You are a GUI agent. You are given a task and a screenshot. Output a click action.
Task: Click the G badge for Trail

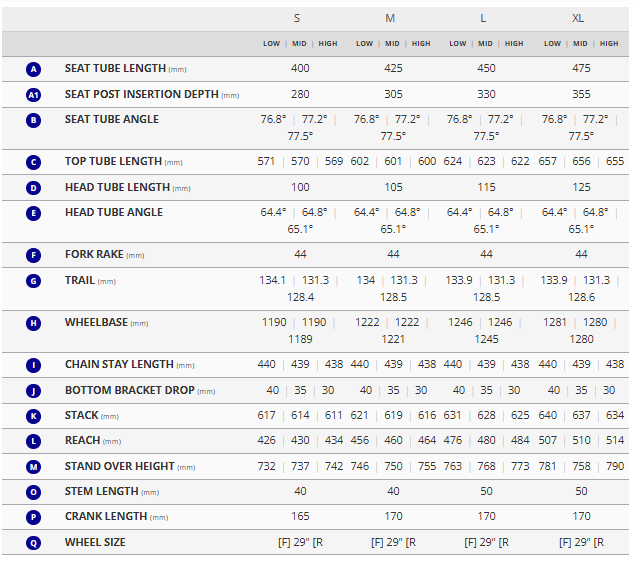coord(34,281)
